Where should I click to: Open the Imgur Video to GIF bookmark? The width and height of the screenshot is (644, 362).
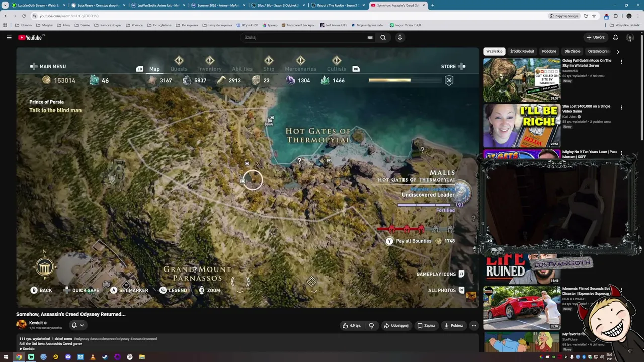click(406, 25)
